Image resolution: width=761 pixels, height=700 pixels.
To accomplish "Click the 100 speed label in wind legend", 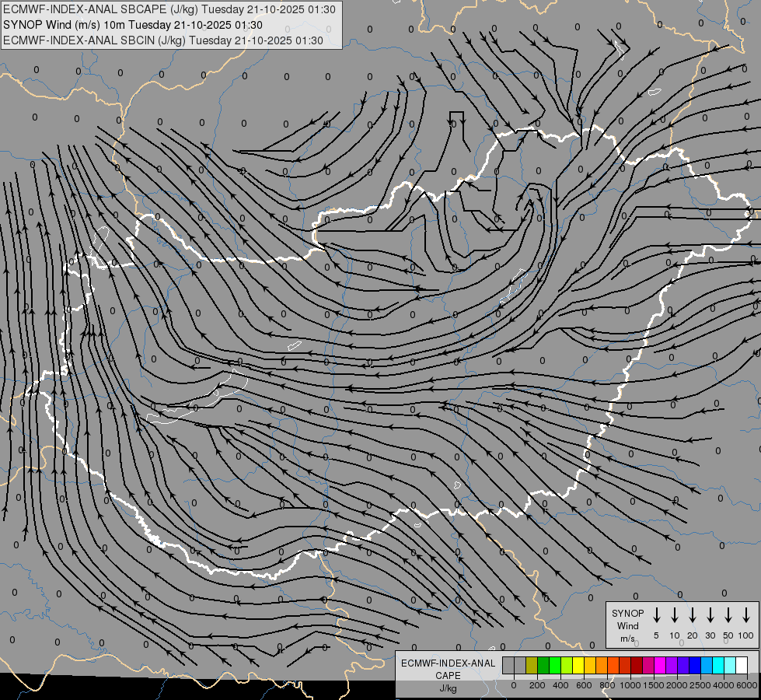I will pyautogui.click(x=746, y=635).
